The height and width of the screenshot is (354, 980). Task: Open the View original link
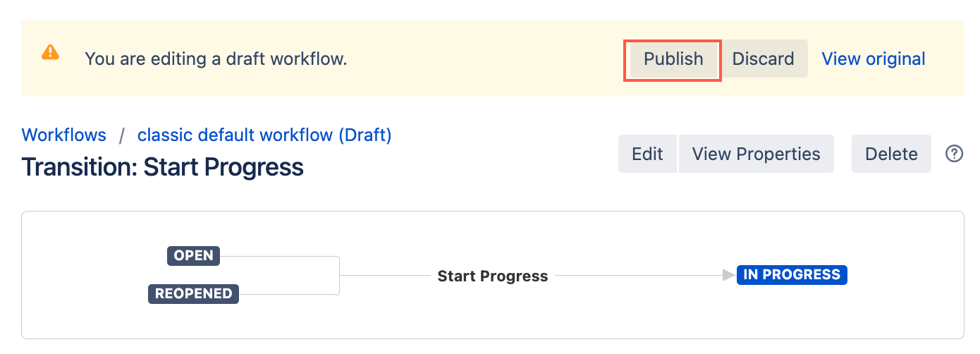pyautogui.click(x=874, y=59)
